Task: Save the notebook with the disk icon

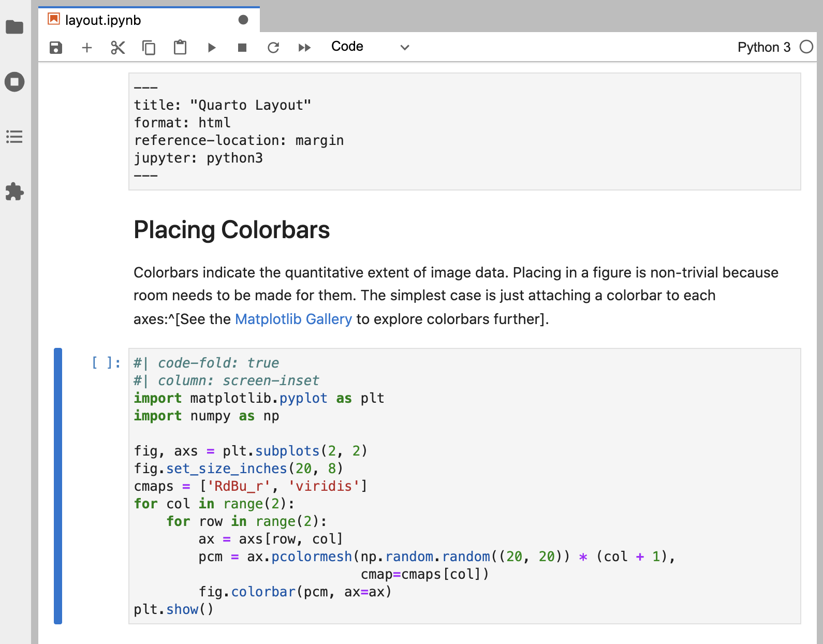Action: pyautogui.click(x=56, y=48)
